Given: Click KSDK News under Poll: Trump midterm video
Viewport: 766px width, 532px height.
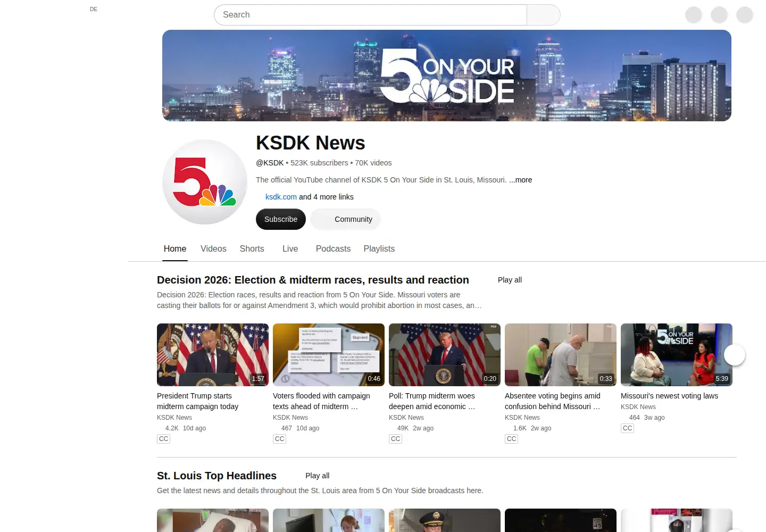Looking at the screenshot, I should click(406, 418).
